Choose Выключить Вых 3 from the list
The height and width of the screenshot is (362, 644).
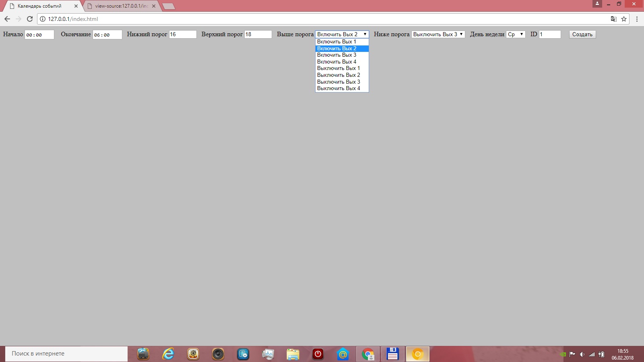pos(342,82)
